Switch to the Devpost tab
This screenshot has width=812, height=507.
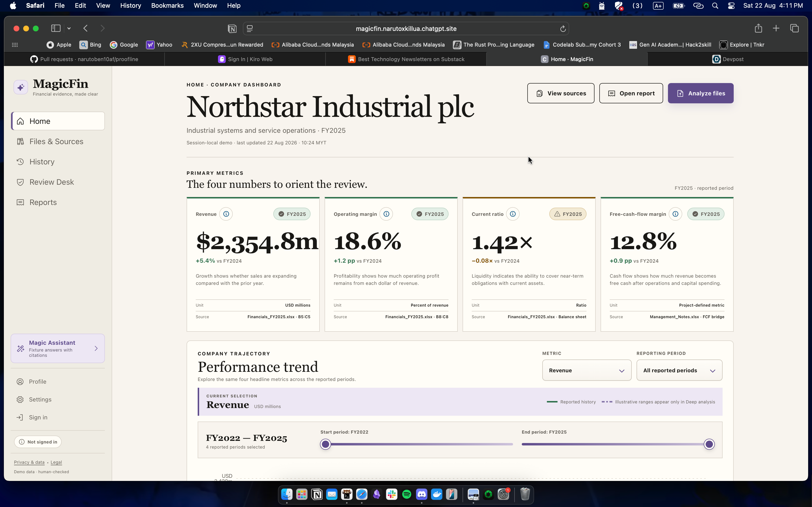tap(727, 59)
